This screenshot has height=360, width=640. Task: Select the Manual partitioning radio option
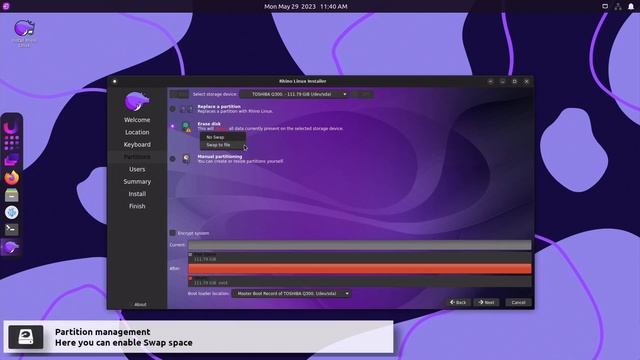coord(173,158)
